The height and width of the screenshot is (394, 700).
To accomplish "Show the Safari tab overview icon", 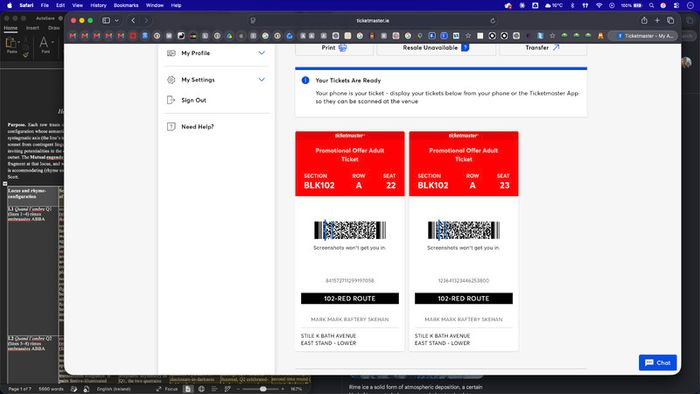I will 671,21.
